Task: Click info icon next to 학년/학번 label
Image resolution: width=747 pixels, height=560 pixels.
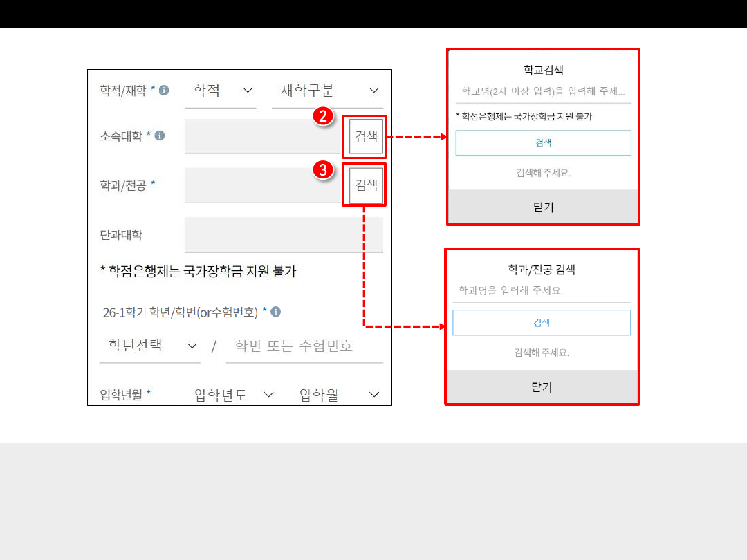Action: pyautogui.click(x=275, y=312)
